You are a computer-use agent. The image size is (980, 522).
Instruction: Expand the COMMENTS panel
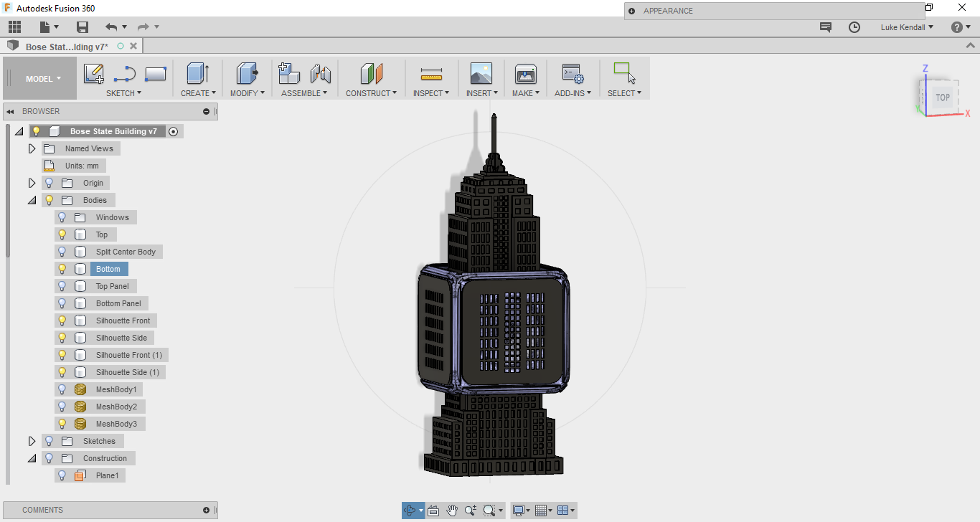click(207, 510)
